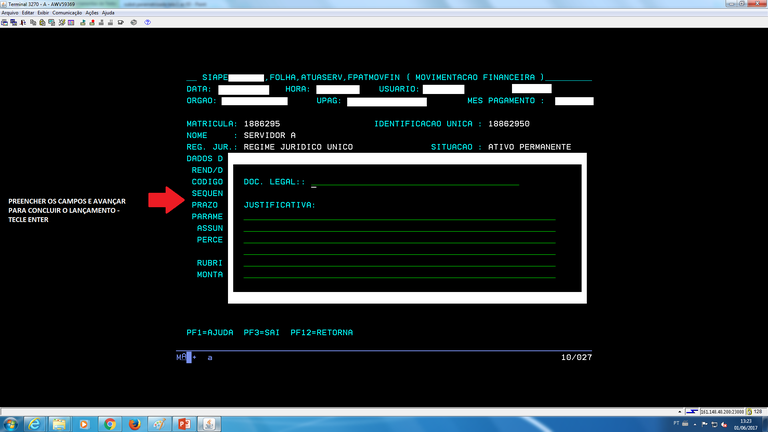Launch Internet Explorer from the taskbar
Screen dimensions: 768x432
(x=34, y=424)
